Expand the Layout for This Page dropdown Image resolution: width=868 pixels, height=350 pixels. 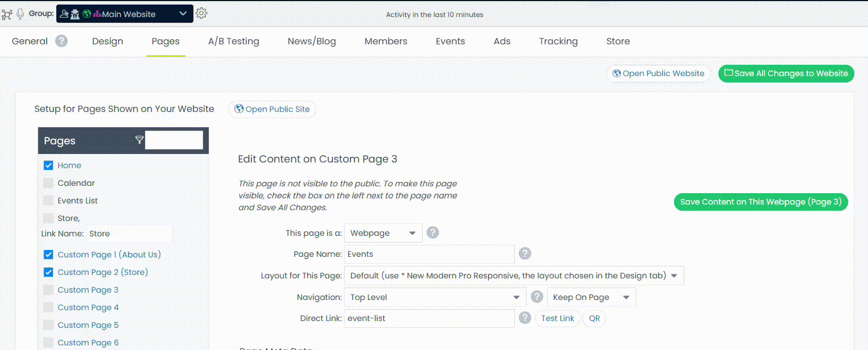pyautogui.click(x=513, y=276)
